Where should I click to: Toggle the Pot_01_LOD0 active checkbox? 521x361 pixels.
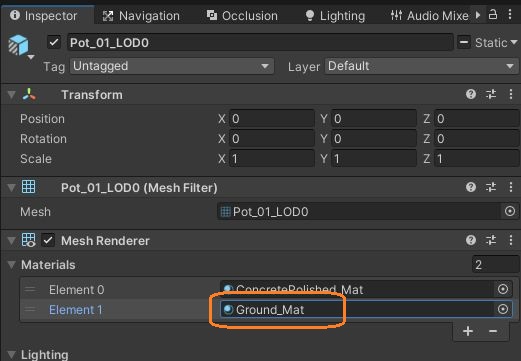coord(54,42)
